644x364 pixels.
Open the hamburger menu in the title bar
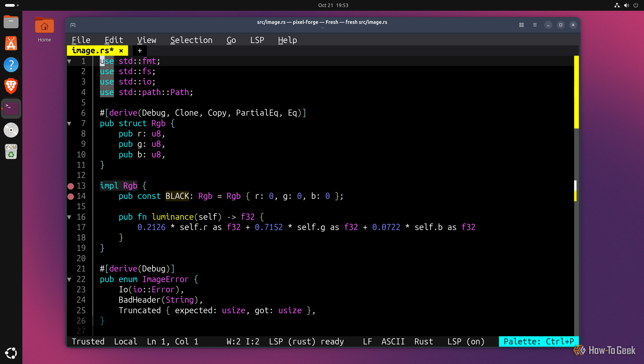point(535,25)
